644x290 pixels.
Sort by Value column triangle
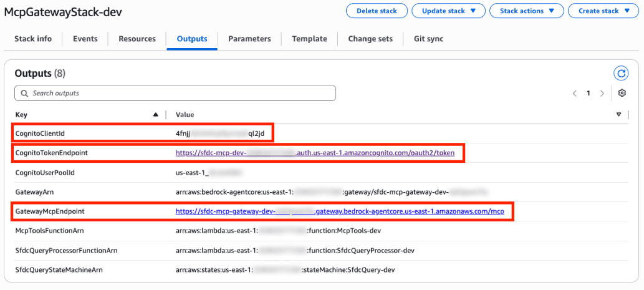tap(618, 115)
